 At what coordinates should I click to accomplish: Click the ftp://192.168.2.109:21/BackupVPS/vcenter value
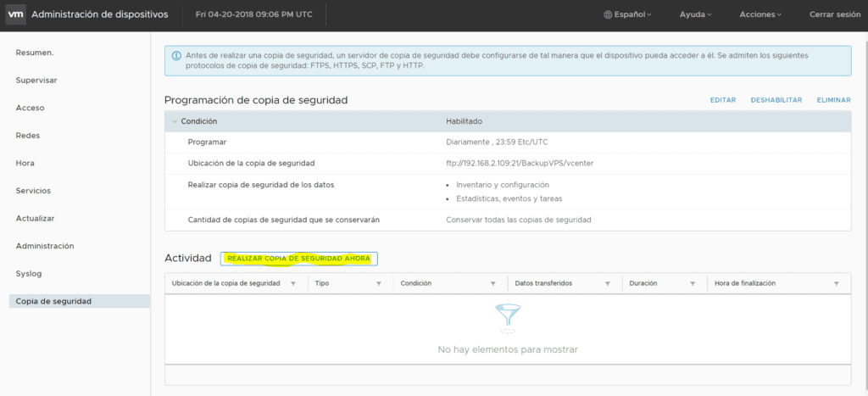521,164
